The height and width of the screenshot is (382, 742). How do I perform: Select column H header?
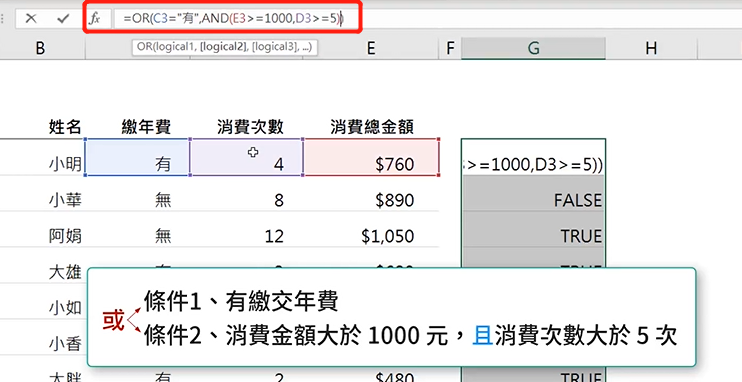pyautogui.click(x=651, y=48)
